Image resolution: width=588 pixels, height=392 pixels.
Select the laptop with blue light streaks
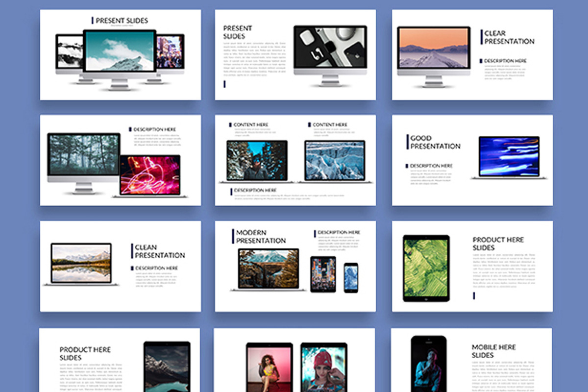tap(509, 158)
